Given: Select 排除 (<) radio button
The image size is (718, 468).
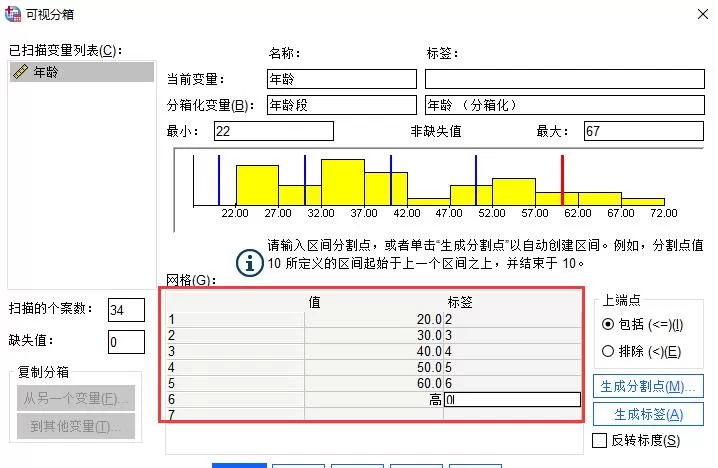Looking at the screenshot, I should (608, 351).
